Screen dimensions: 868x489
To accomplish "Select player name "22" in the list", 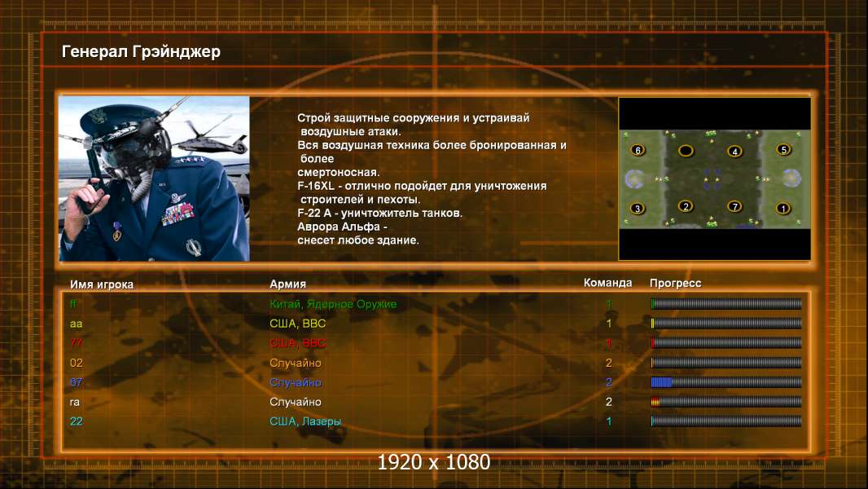I will pyautogui.click(x=77, y=421).
